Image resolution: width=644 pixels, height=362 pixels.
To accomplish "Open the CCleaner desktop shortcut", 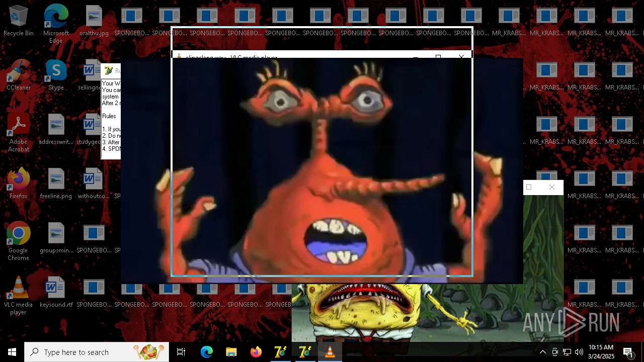I will (19, 75).
